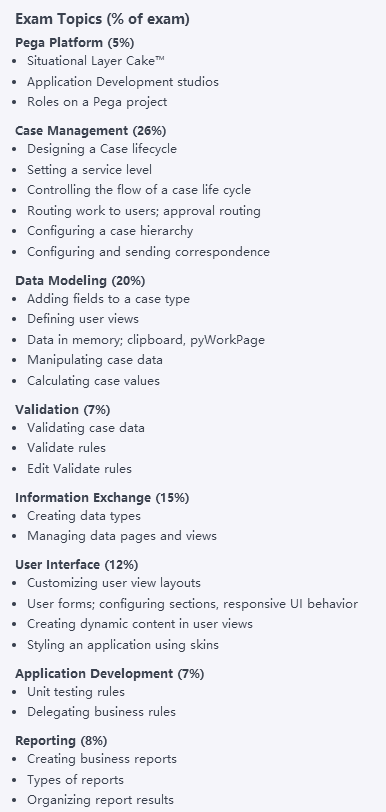
Task: Select the Data Modeling (20%) heading
Action: [80, 281]
